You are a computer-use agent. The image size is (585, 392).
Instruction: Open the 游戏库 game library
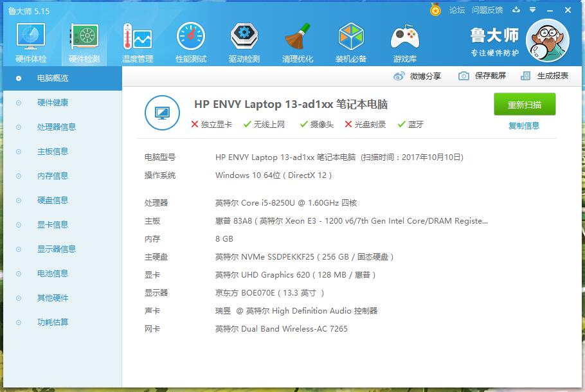coord(405,40)
